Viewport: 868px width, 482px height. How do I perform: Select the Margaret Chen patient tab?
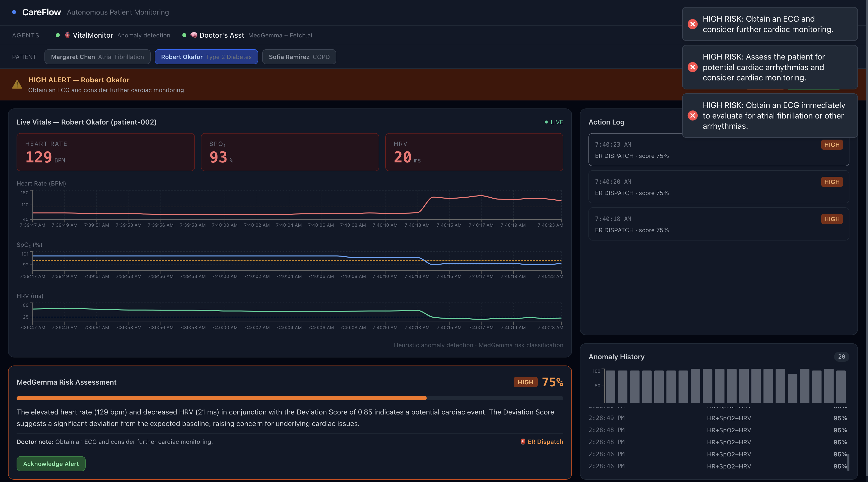point(97,56)
